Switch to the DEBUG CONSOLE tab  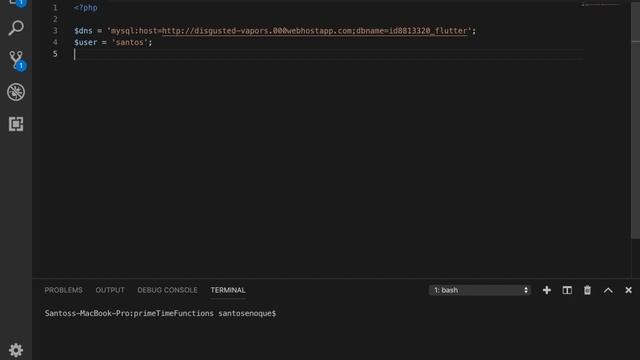(167, 290)
